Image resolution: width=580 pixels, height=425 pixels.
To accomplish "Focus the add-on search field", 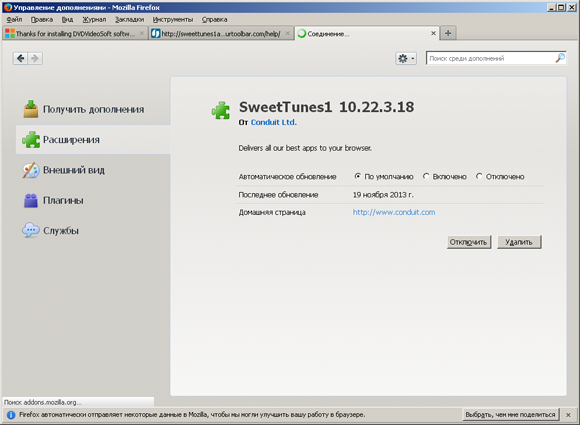I will 490,58.
